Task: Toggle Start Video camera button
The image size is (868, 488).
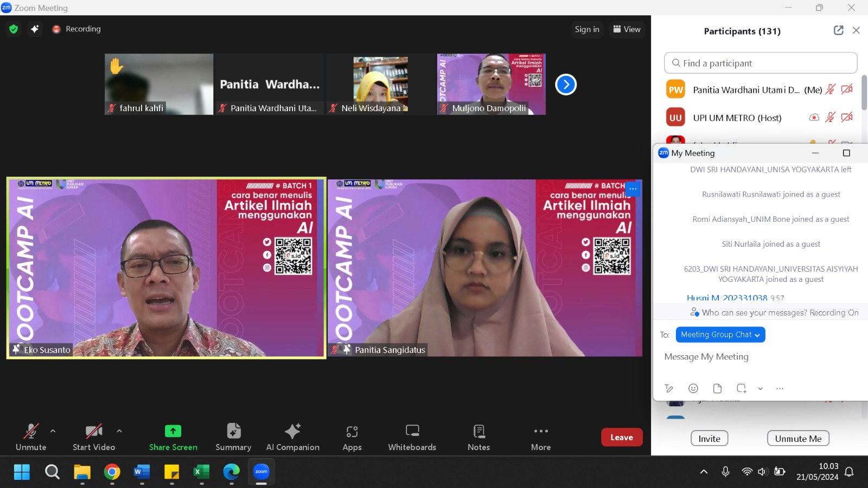Action: [94, 437]
